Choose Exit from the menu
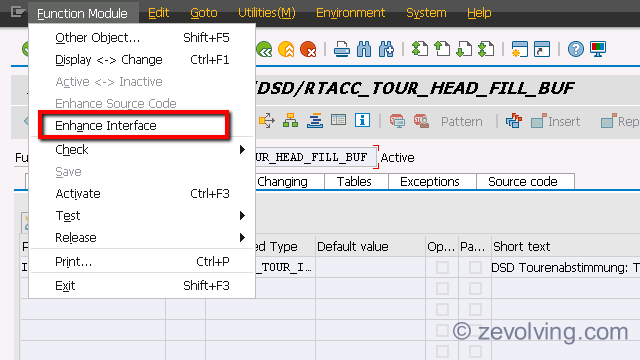 pyautogui.click(x=142, y=285)
